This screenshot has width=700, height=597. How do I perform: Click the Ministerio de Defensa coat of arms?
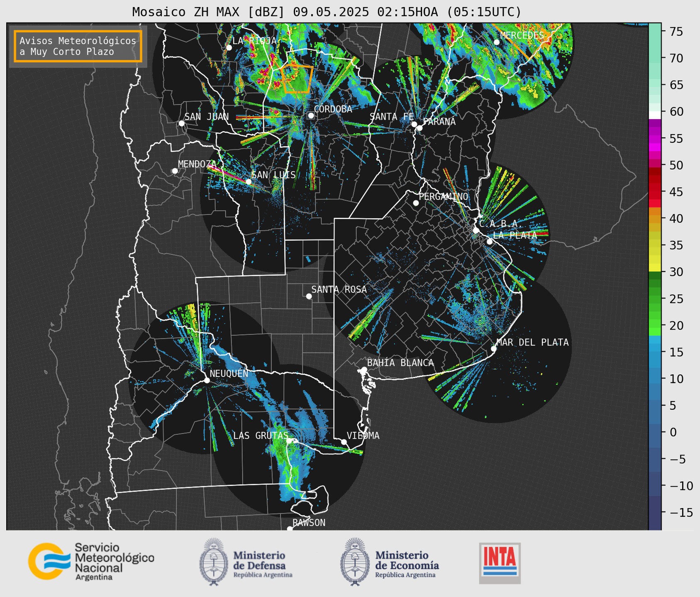(x=214, y=561)
